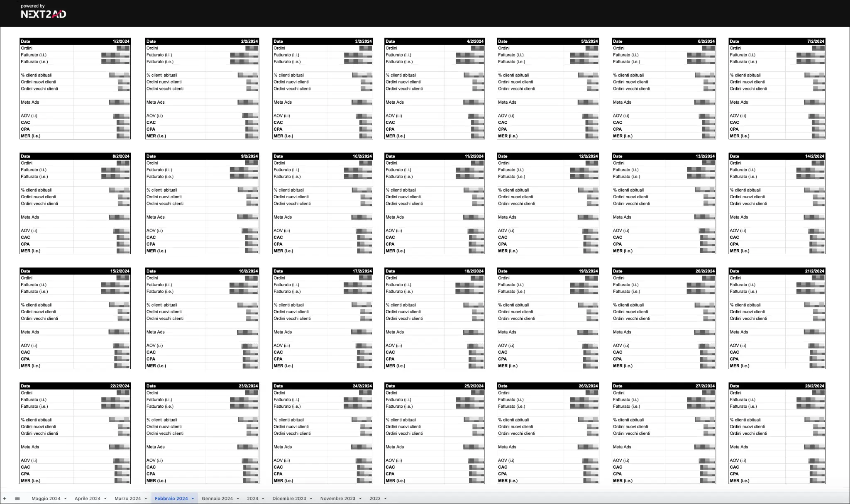Select the Marzo 2024 tab
The height and width of the screenshot is (504, 850).
[127, 499]
